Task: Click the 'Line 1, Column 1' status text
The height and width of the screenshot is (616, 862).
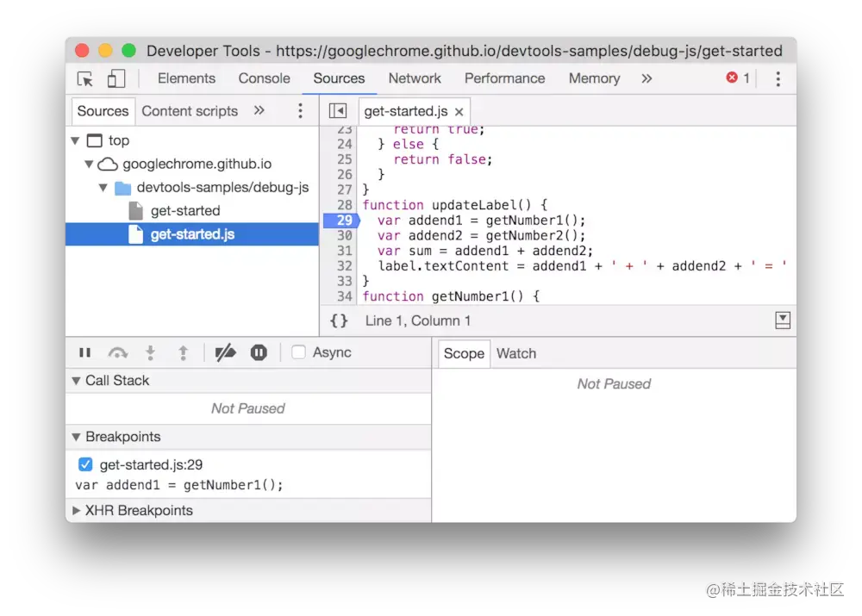Action: (418, 320)
